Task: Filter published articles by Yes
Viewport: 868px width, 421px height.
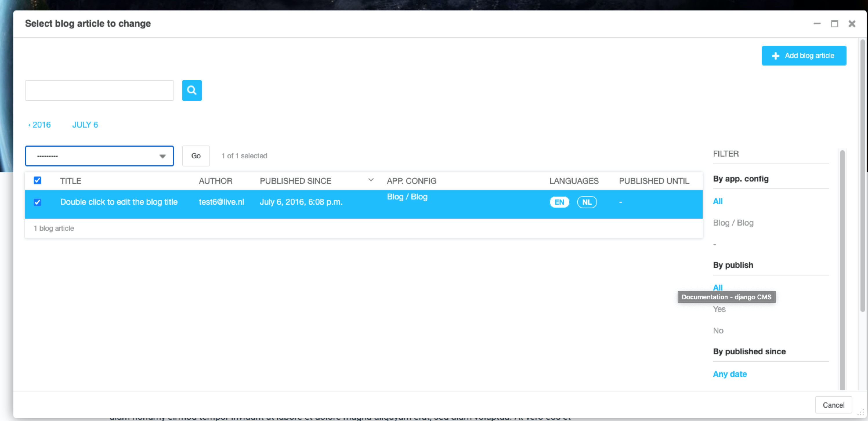Action: (x=719, y=309)
